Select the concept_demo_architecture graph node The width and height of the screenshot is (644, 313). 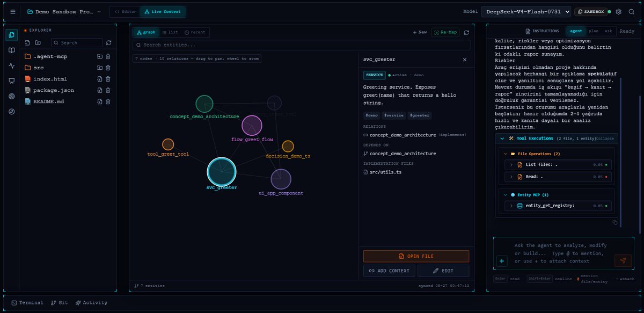(x=204, y=104)
